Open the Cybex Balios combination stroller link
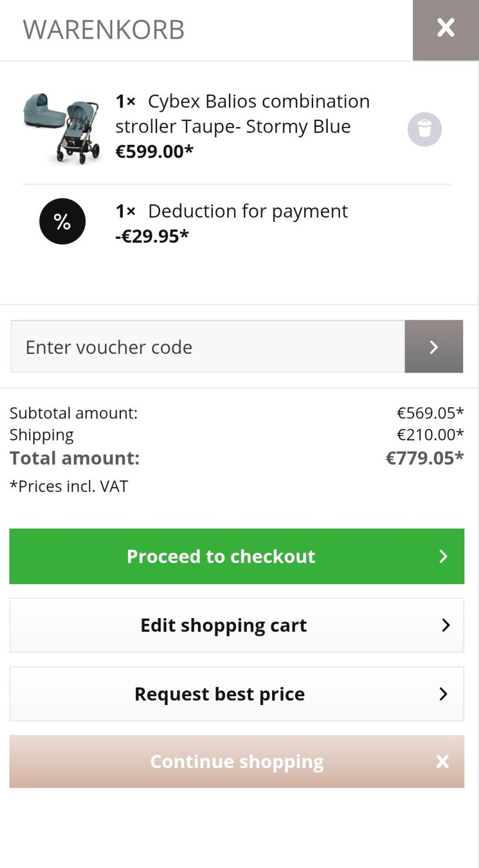The height and width of the screenshot is (868, 479). pos(242,113)
